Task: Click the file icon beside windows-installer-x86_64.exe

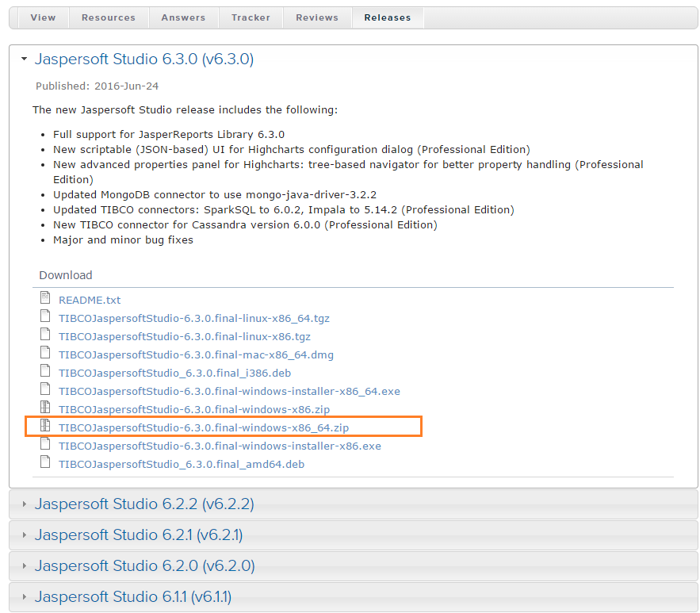Action: coord(45,389)
